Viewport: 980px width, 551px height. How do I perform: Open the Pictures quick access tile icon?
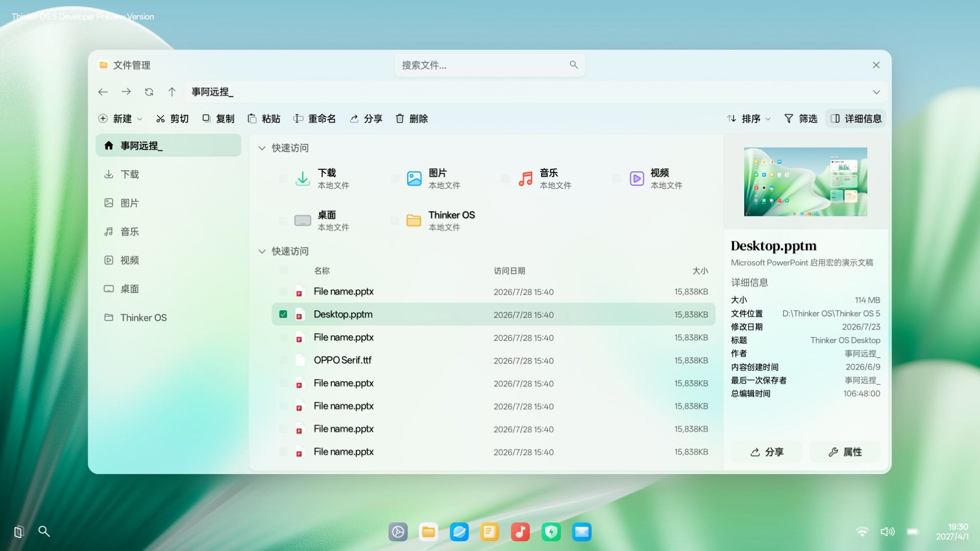coord(414,179)
